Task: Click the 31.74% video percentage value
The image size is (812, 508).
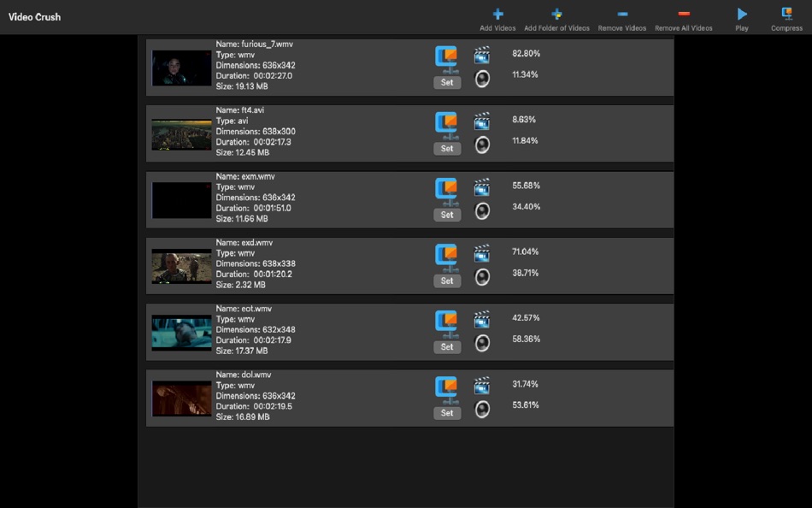Action: (x=525, y=384)
